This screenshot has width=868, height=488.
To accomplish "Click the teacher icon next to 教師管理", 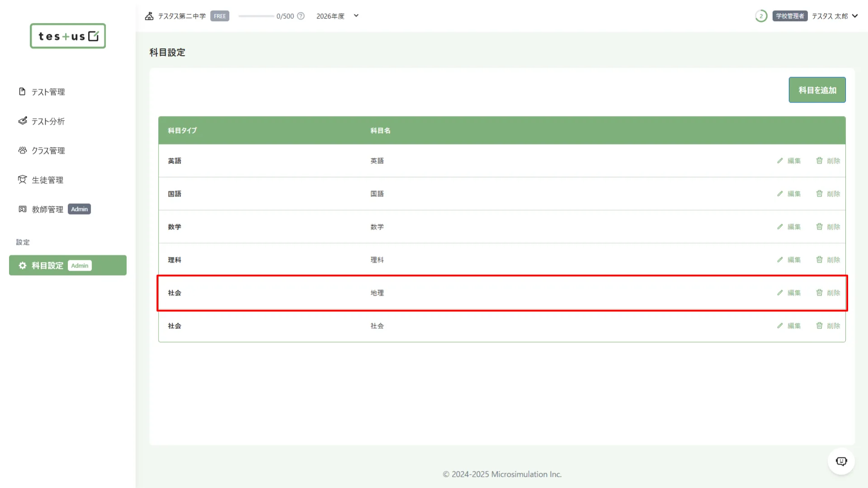I will (x=22, y=209).
